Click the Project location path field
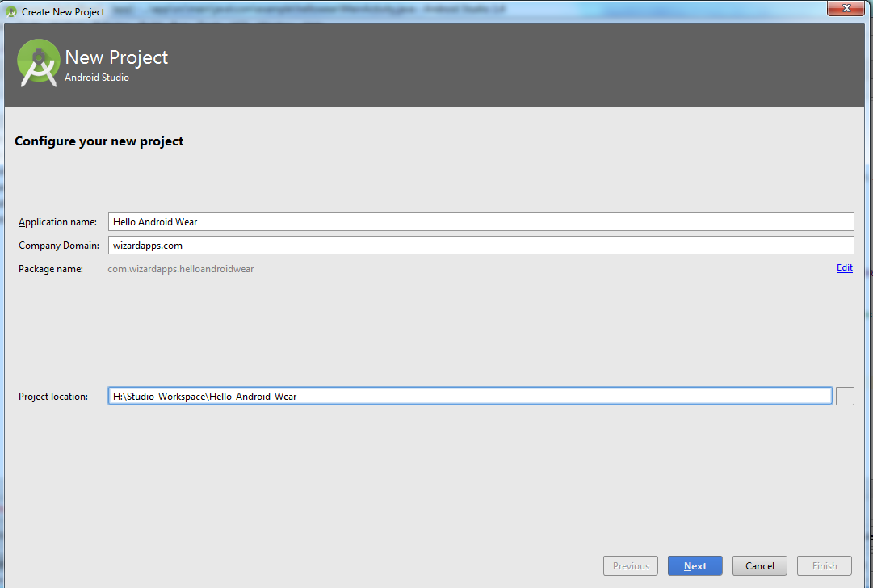The width and height of the screenshot is (873, 588). tap(470, 396)
